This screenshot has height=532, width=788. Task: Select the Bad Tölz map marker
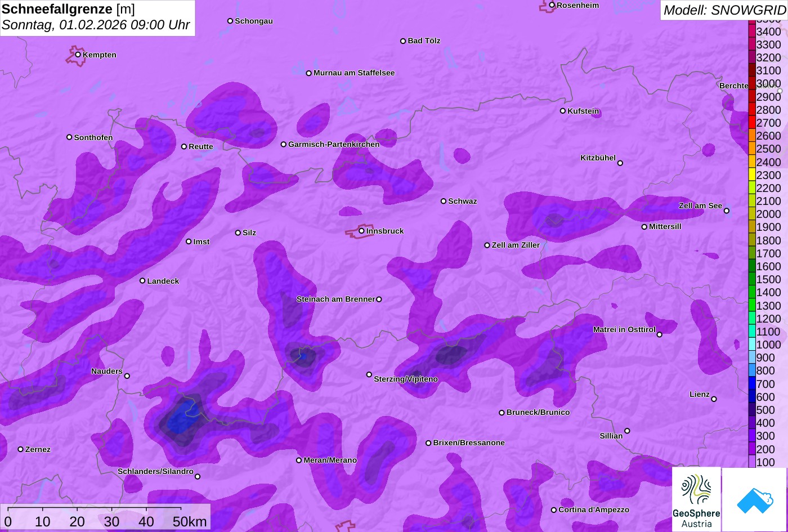point(403,41)
